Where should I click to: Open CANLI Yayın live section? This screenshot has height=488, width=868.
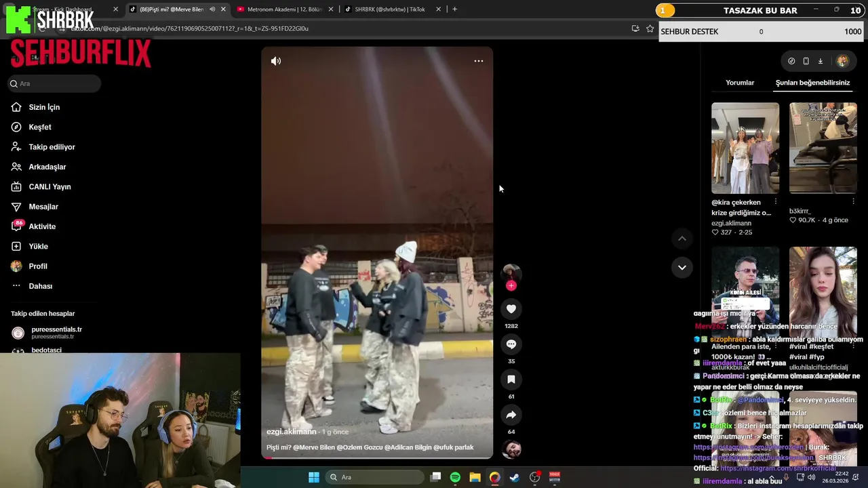click(x=50, y=186)
